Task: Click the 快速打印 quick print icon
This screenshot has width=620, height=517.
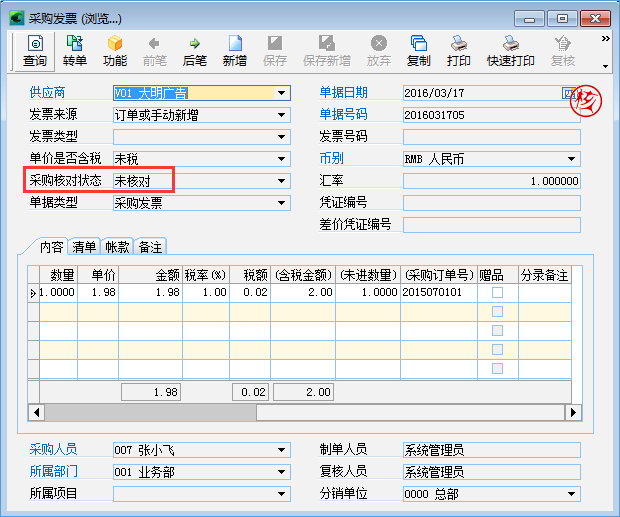Action: [x=510, y=51]
